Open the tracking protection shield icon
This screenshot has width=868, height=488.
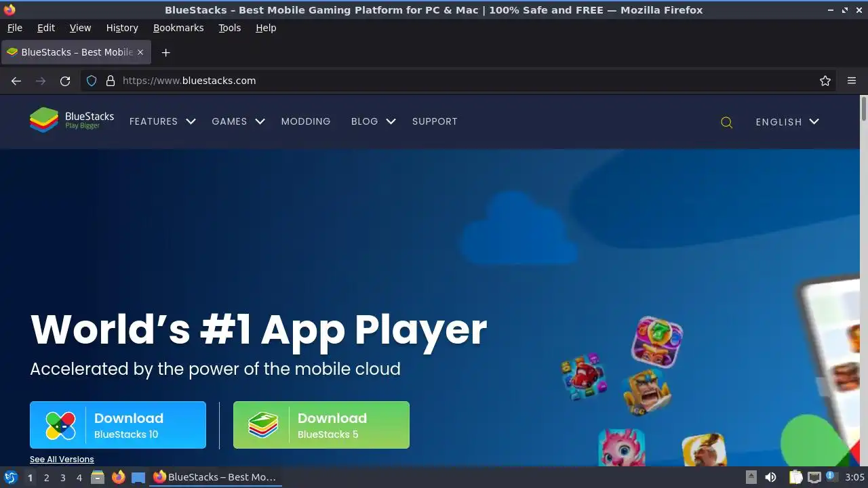coord(92,81)
